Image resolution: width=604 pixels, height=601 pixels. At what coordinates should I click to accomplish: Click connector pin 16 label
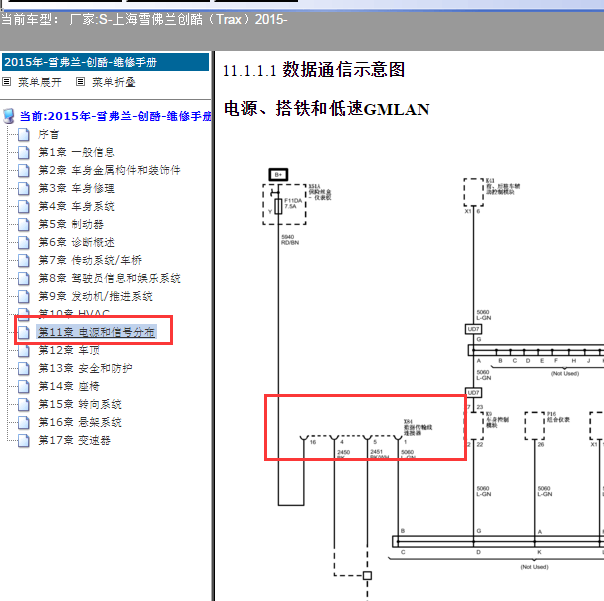[313, 442]
